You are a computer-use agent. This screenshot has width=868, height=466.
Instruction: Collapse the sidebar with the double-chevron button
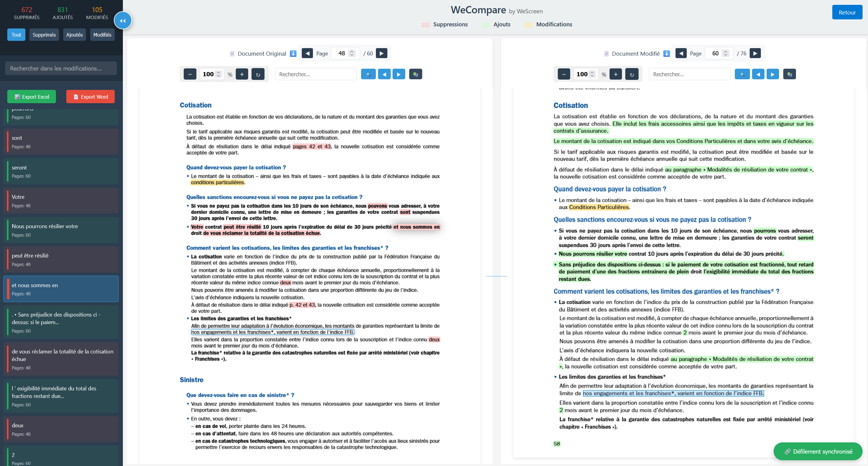123,21
